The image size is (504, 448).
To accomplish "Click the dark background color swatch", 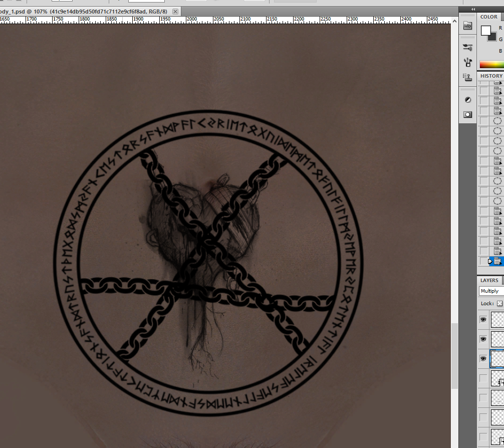I will [x=493, y=37].
